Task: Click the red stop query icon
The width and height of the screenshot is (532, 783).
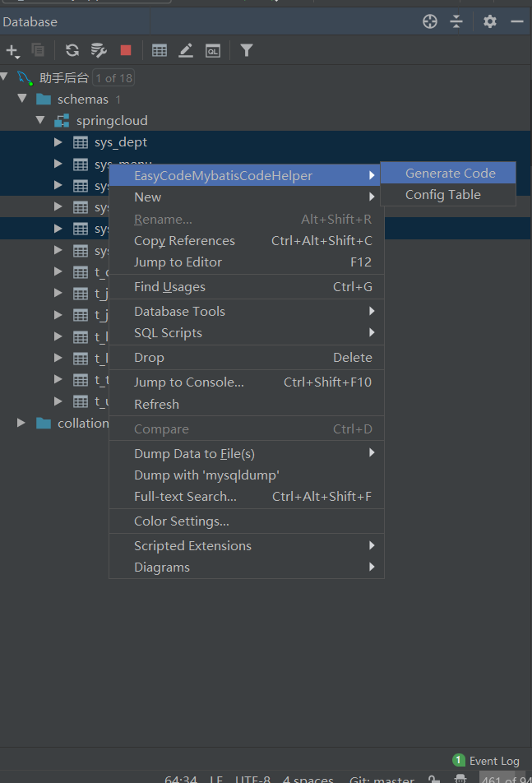Action: coord(125,50)
